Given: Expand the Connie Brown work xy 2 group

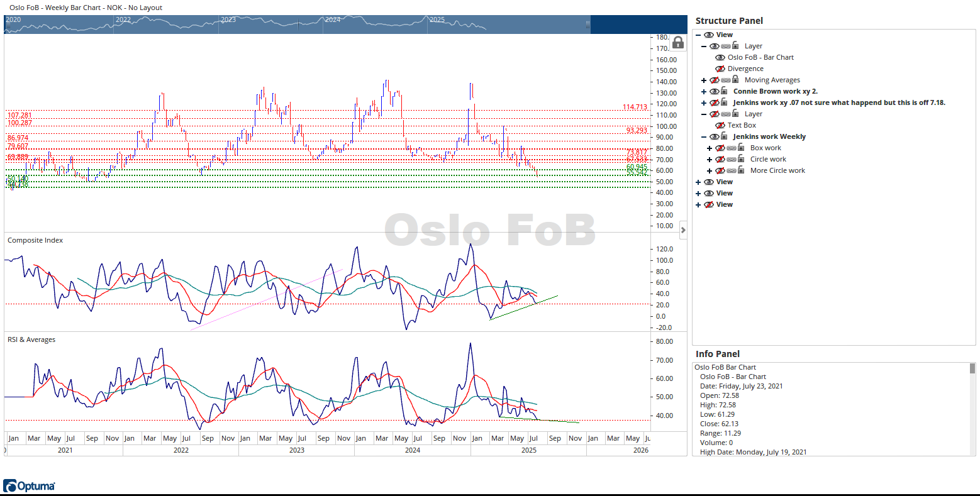Looking at the screenshot, I should click(704, 92).
